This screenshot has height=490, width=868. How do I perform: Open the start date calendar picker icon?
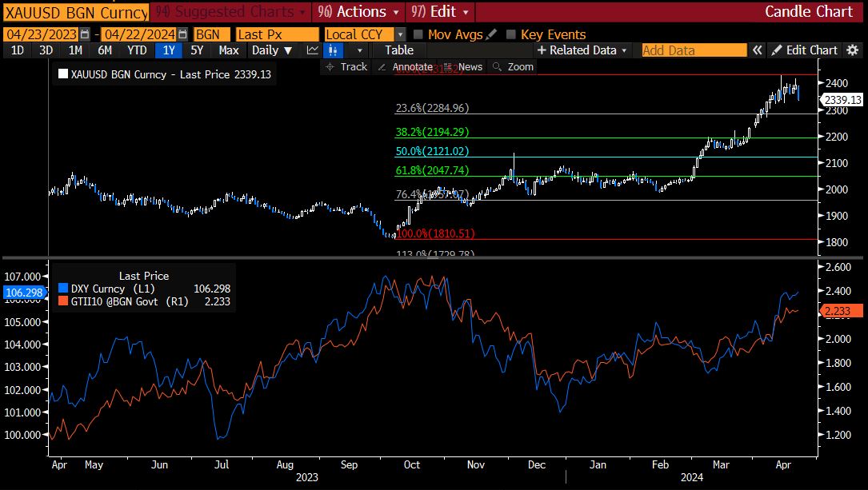(85, 34)
